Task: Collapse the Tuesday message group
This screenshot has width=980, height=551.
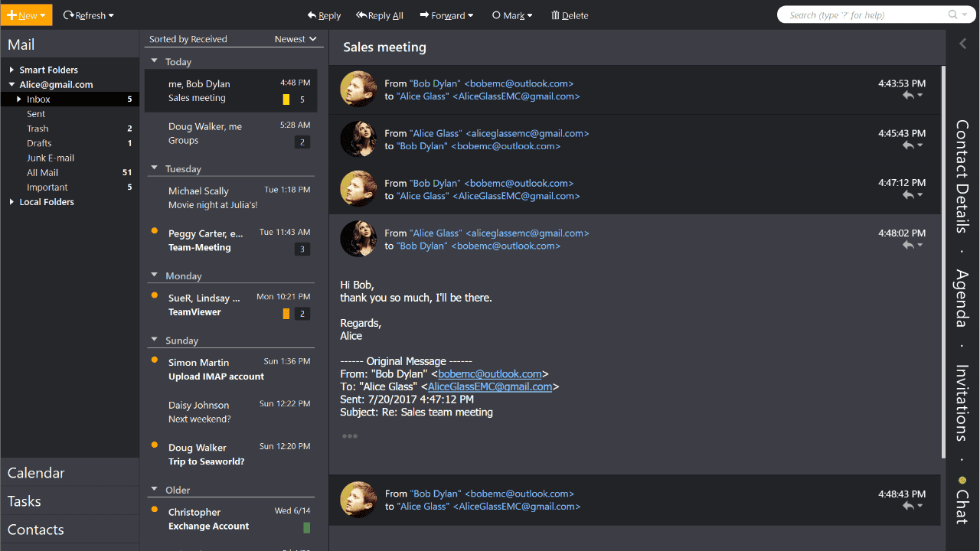Action: tap(154, 168)
